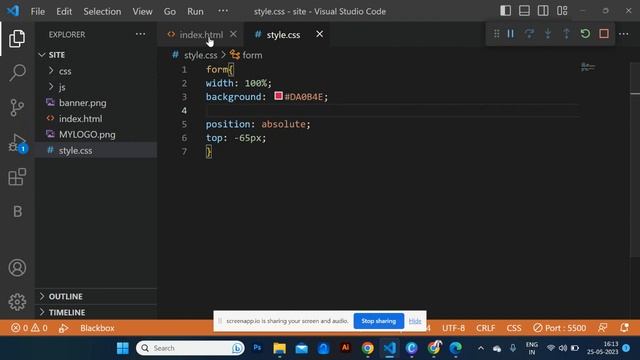
Task: Open the Accounts menu icon
Action: click(17, 268)
